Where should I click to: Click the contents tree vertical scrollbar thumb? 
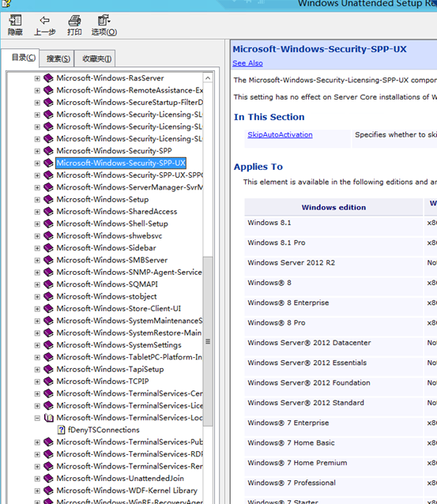pyautogui.click(x=208, y=341)
